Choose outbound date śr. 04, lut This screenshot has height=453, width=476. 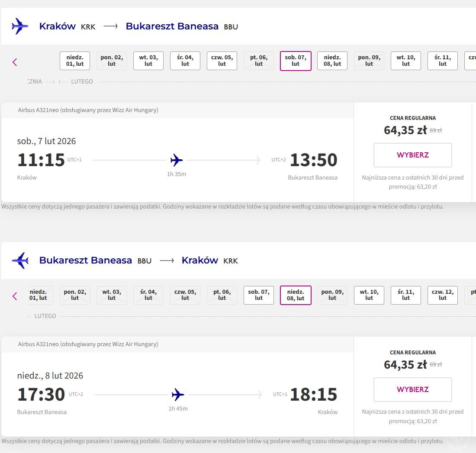185,61
